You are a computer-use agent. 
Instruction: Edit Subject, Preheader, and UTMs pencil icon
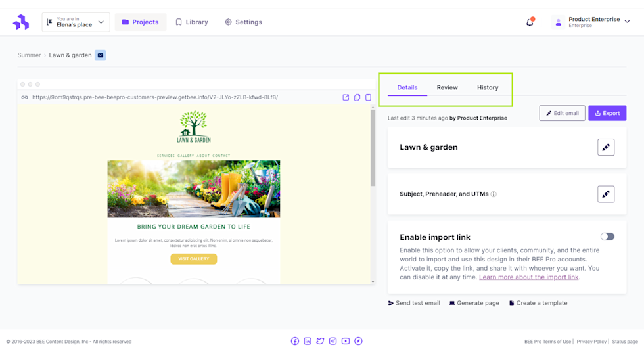coord(606,194)
